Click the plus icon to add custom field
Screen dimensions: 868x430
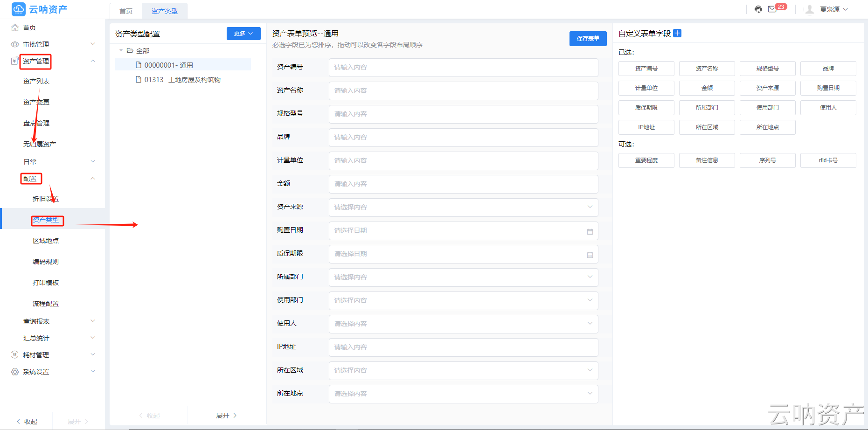pos(677,33)
